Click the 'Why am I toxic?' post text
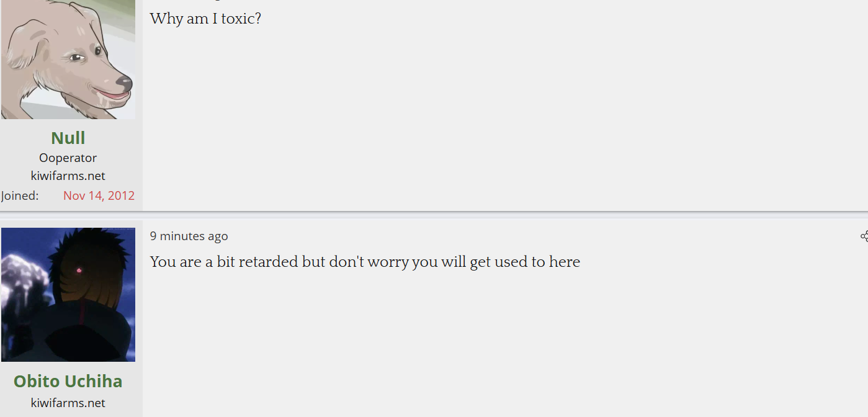Viewport: 868px width, 417px height. coord(205,19)
